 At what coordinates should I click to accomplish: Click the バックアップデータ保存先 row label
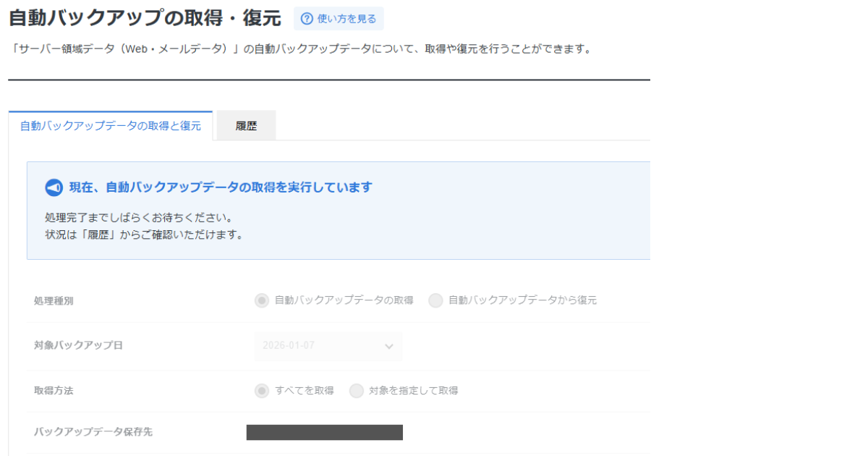(x=93, y=432)
